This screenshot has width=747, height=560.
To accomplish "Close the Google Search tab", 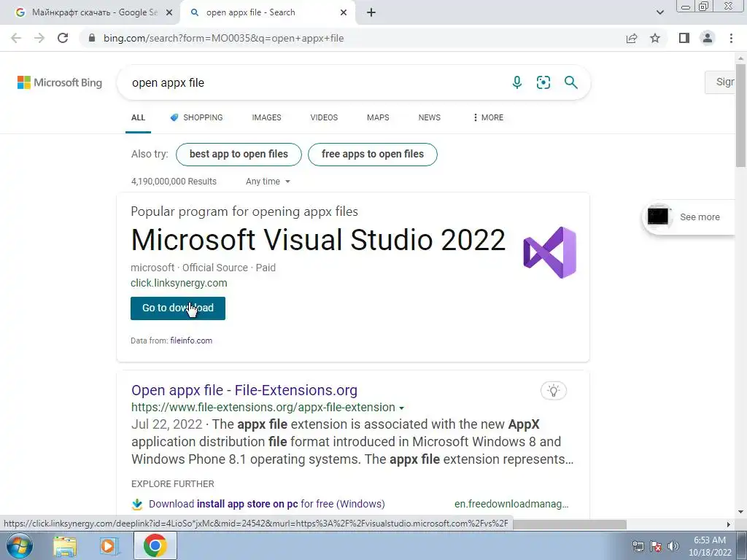I will tap(169, 13).
